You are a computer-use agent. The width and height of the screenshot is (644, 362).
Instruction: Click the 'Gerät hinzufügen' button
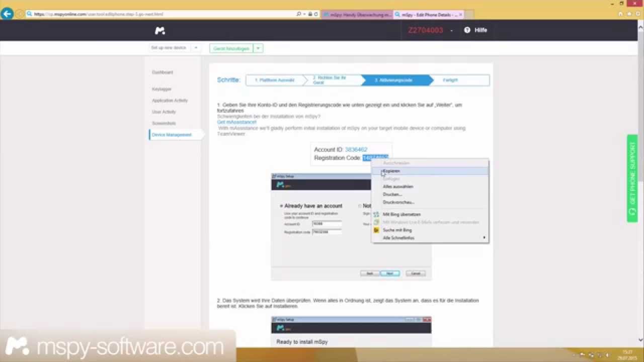click(x=231, y=48)
